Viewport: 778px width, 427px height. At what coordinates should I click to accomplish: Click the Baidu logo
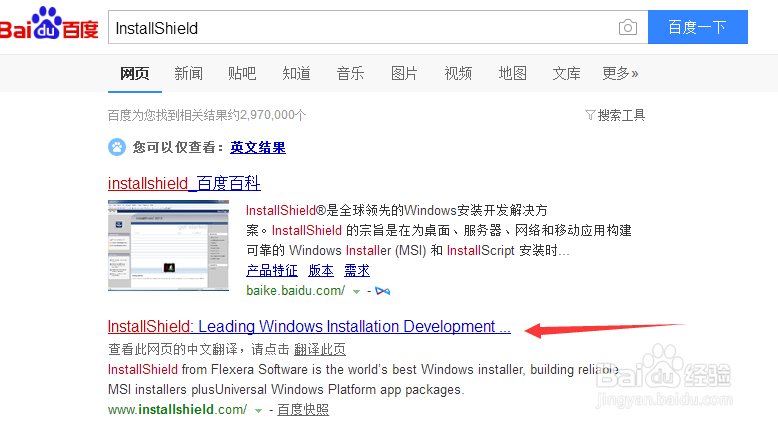(x=49, y=24)
